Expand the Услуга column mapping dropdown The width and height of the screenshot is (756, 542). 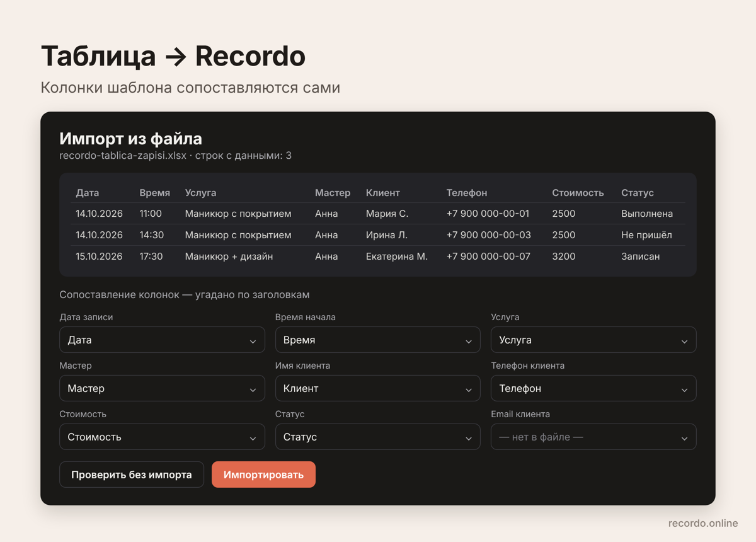click(593, 340)
